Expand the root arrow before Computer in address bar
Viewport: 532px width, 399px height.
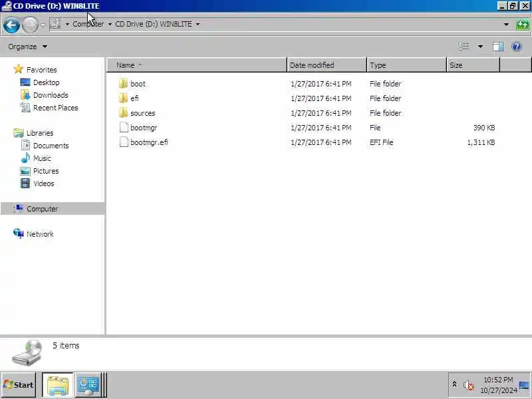(67, 24)
